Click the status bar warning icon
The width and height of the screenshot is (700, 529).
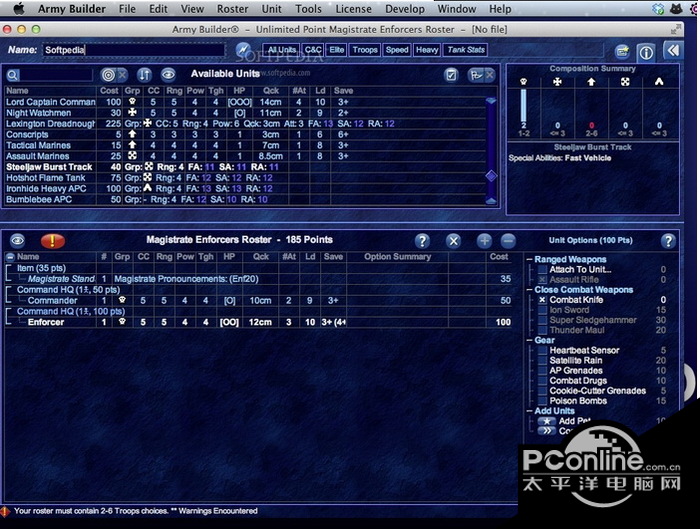(4, 512)
